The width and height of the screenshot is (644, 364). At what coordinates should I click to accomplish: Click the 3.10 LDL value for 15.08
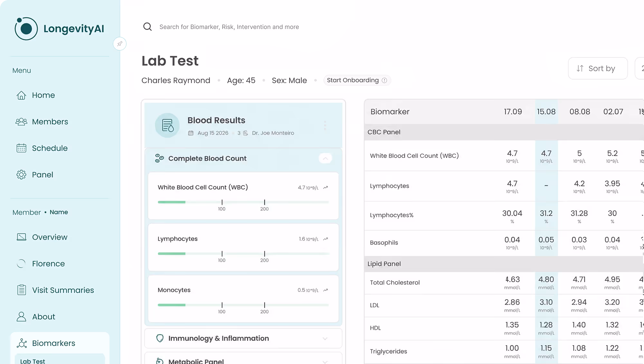(x=546, y=302)
